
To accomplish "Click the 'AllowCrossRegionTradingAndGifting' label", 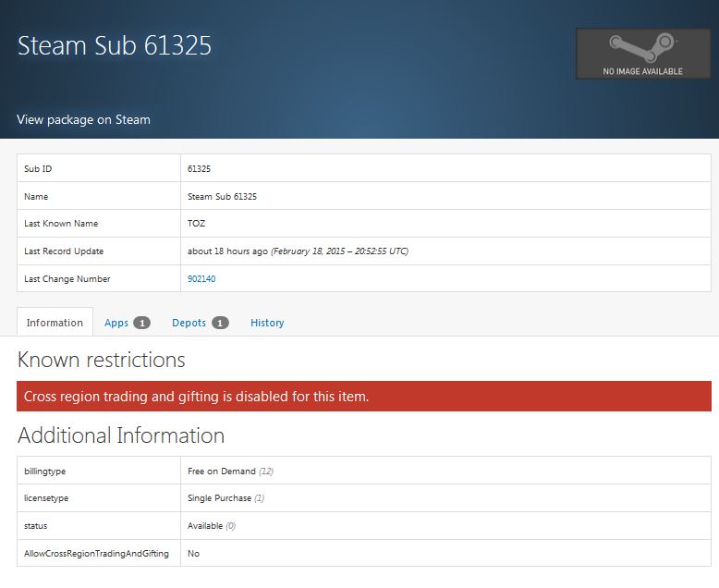I will 96,554.
